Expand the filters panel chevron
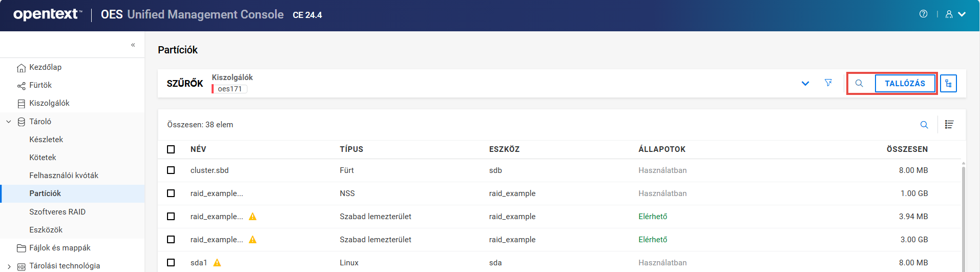 point(805,84)
